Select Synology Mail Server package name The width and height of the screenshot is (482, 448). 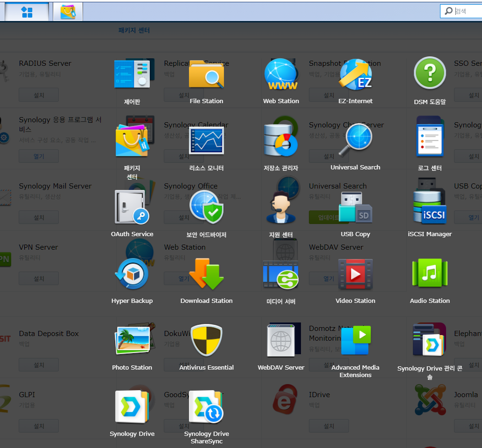point(55,186)
